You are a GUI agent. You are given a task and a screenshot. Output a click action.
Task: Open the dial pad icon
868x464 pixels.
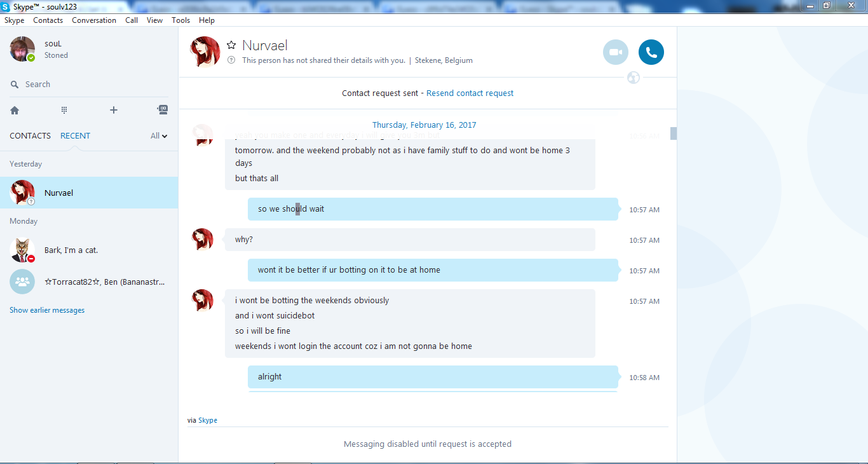click(x=64, y=110)
